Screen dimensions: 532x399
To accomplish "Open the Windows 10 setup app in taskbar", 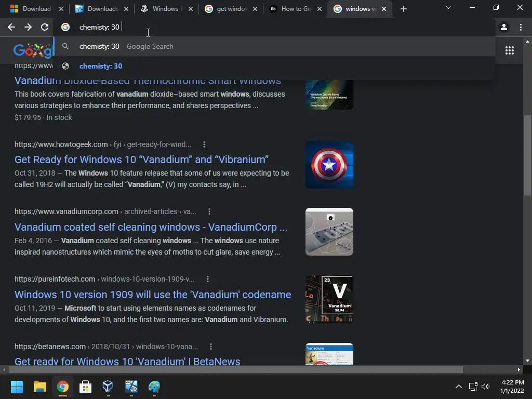I will 131,387.
